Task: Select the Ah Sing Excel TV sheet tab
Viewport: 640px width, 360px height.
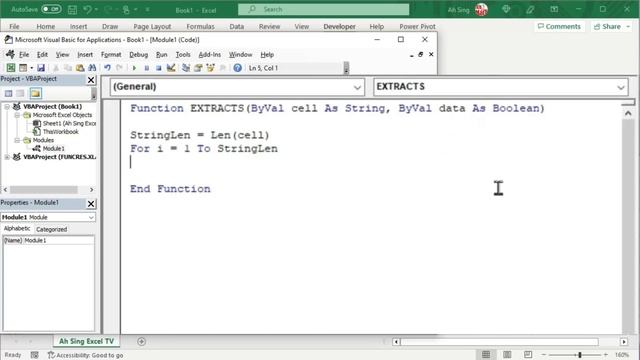Action: (x=86, y=341)
